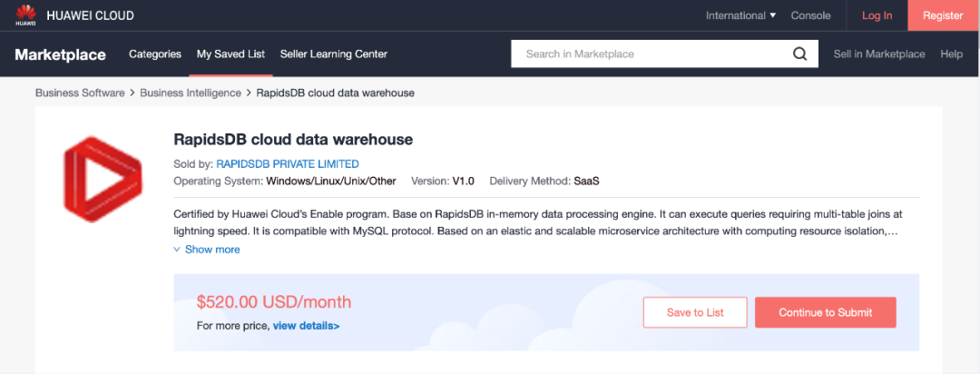Click view details pricing link

pos(306,325)
